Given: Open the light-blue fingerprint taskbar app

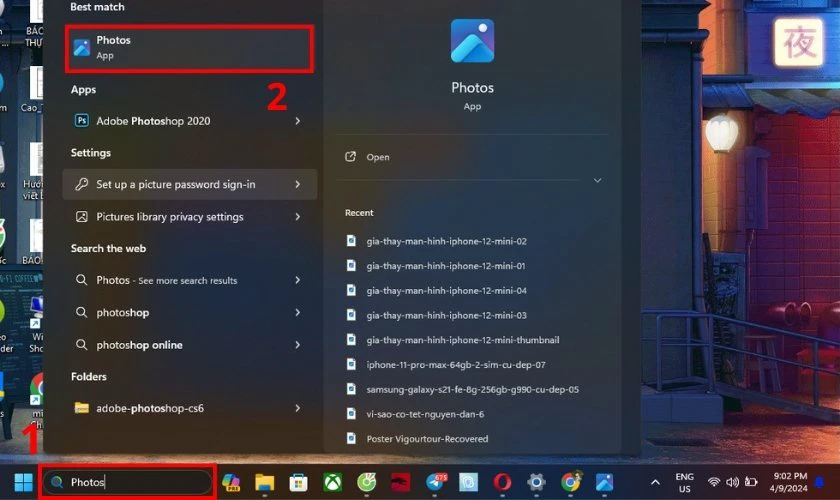Looking at the screenshot, I should pos(468,482).
